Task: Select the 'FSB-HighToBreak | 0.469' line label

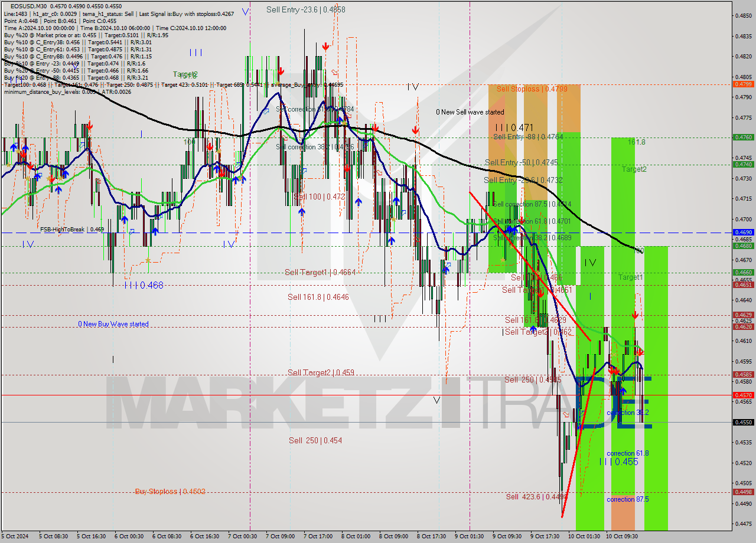Action: pos(72,229)
